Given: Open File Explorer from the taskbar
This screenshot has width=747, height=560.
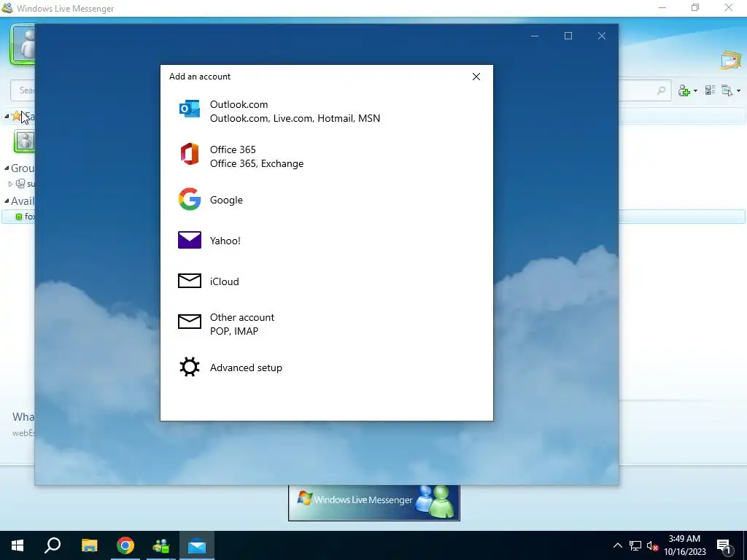Looking at the screenshot, I should (x=89, y=545).
